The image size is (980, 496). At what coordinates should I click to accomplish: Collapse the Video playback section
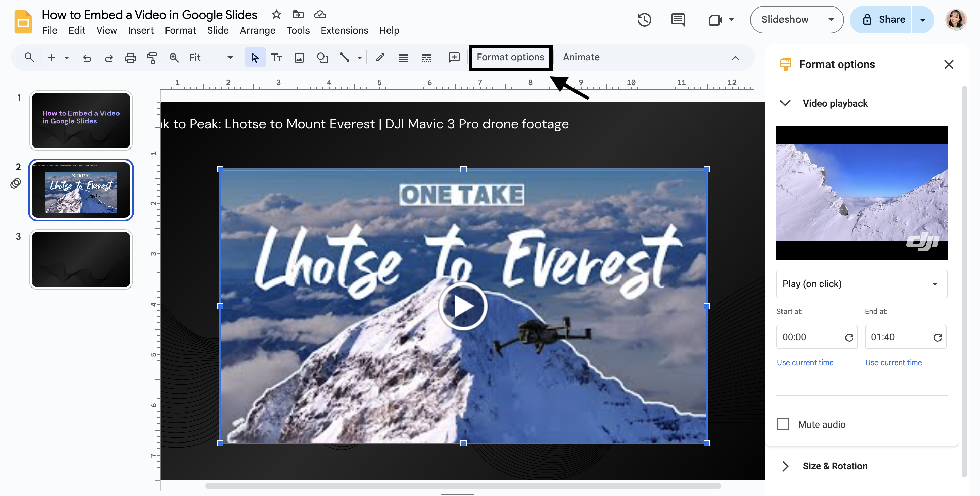point(785,103)
